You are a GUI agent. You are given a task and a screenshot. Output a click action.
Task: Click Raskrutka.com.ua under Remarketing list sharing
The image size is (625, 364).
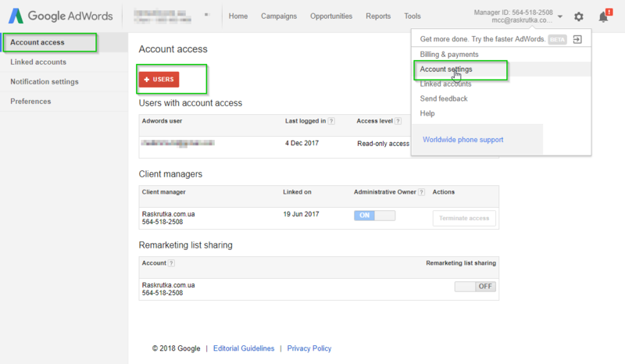tap(168, 285)
